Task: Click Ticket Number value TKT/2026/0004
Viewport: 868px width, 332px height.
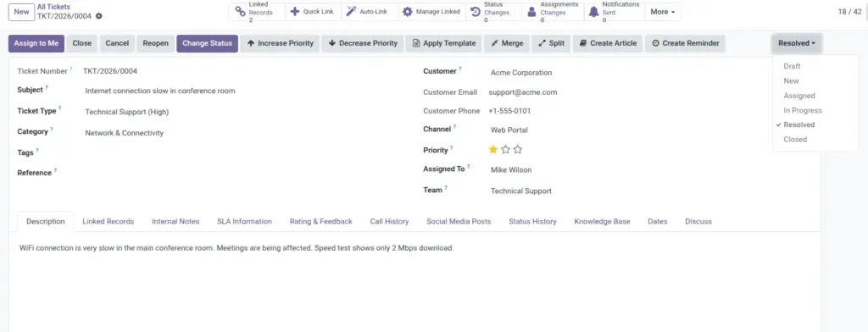Action: [110, 71]
